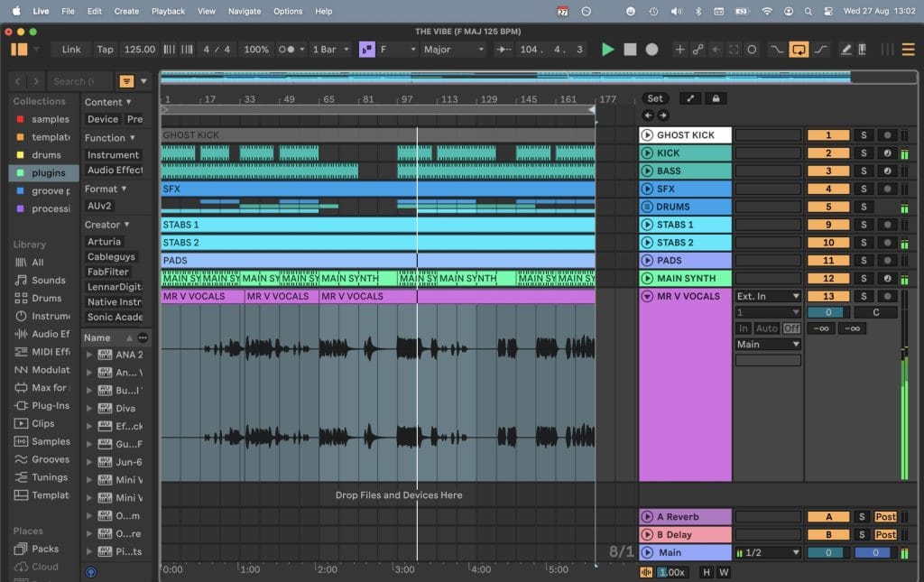This screenshot has width=924, height=582.
Task: Click the lock icon next to the Set button
Action: [x=716, y=98]
